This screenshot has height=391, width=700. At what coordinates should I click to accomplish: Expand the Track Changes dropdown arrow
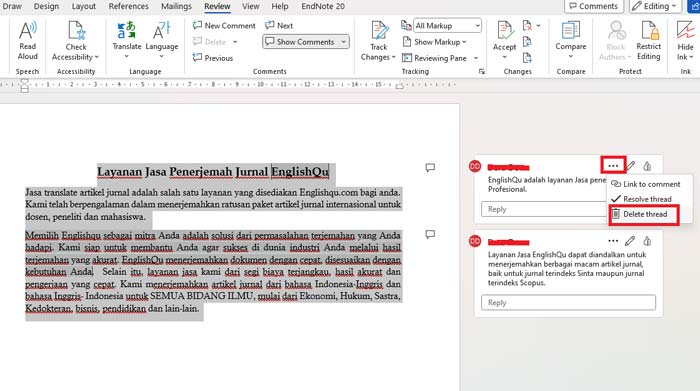tap(393, 57)
